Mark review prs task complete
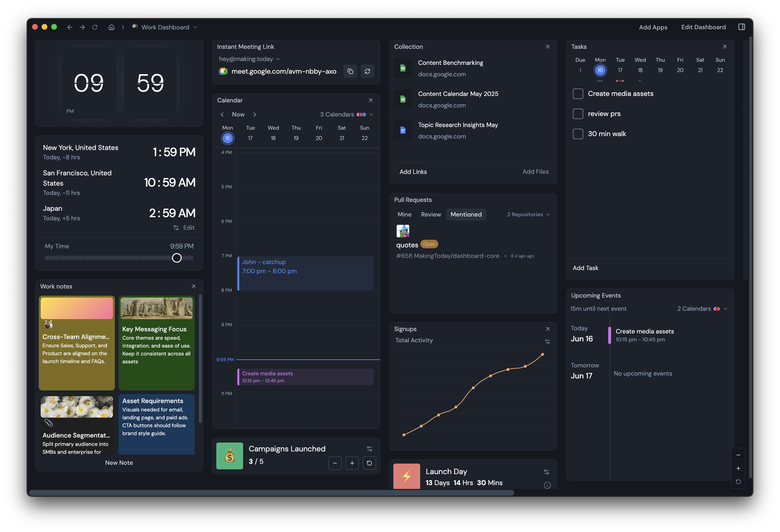780x532 pixels. (578, 114)
